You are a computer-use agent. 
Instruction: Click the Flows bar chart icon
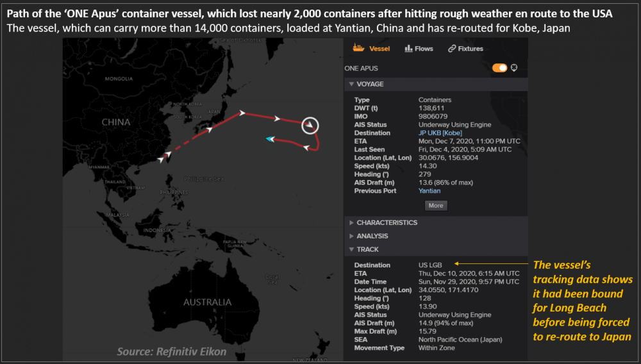coord(408,49)
